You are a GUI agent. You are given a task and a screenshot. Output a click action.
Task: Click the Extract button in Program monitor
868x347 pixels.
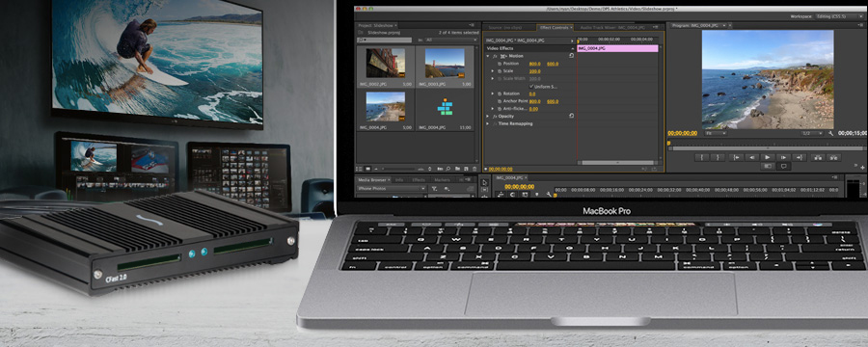pyautogui.click(x=833, y=158)
